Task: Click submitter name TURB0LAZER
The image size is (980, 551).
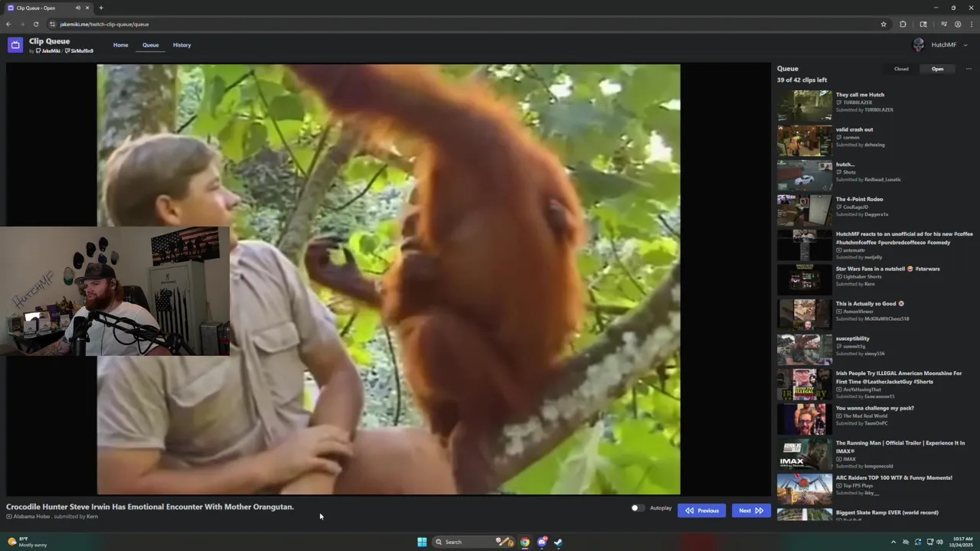Action: click(879, 109)
